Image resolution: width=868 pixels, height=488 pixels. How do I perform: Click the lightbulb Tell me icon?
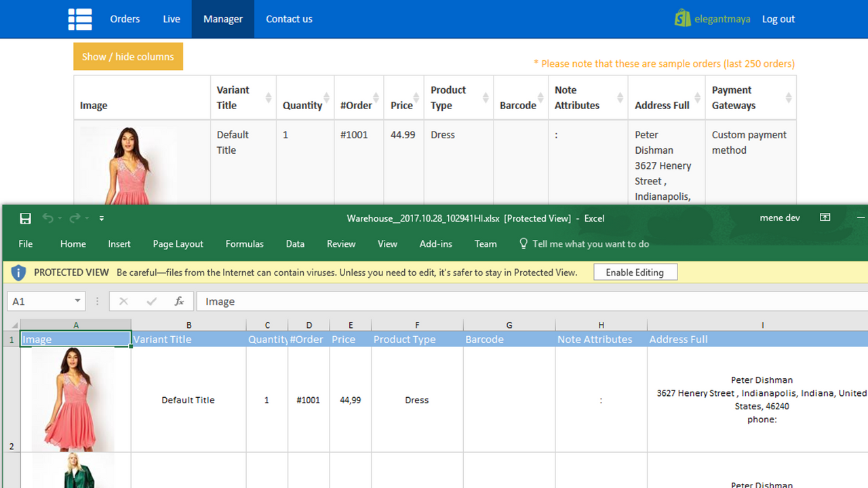523,243
